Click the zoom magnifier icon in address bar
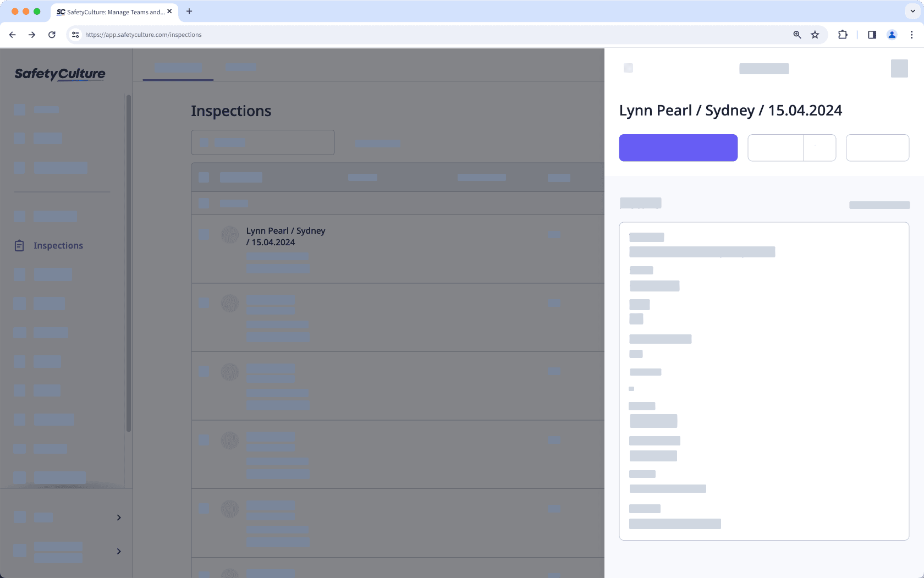 [x=796, y=34]
